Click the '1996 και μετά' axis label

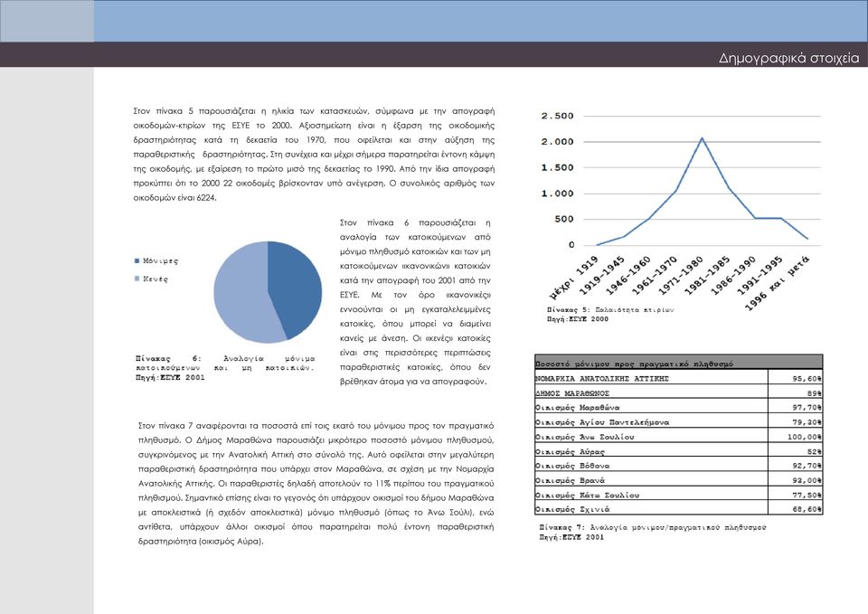tap(778, 282)
